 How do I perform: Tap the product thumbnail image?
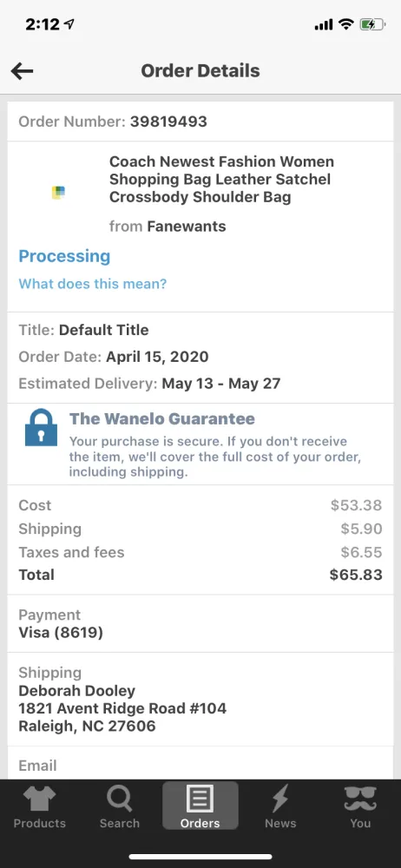coord(58,193)
